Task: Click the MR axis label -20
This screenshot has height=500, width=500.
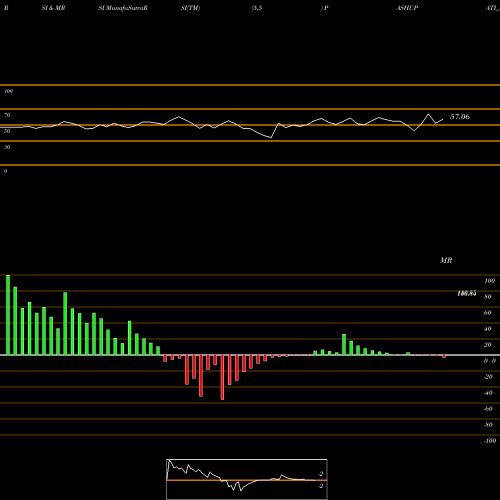Action: point(488,377)
